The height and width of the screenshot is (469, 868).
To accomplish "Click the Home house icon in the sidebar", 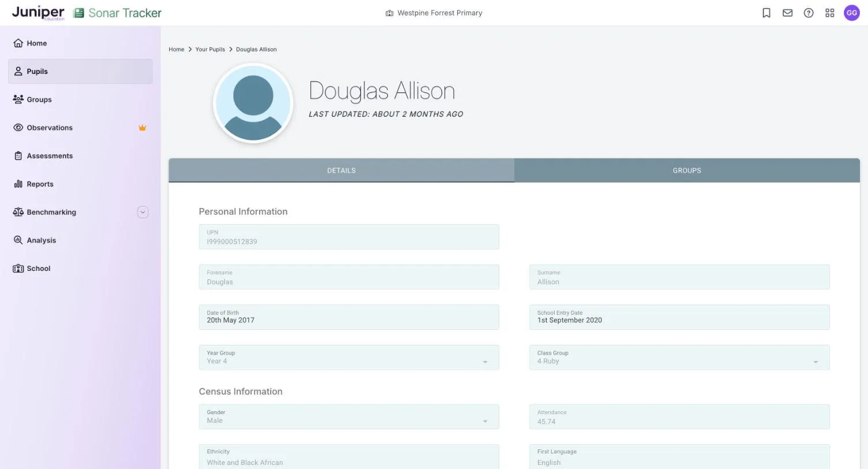I will pos(18,43).
